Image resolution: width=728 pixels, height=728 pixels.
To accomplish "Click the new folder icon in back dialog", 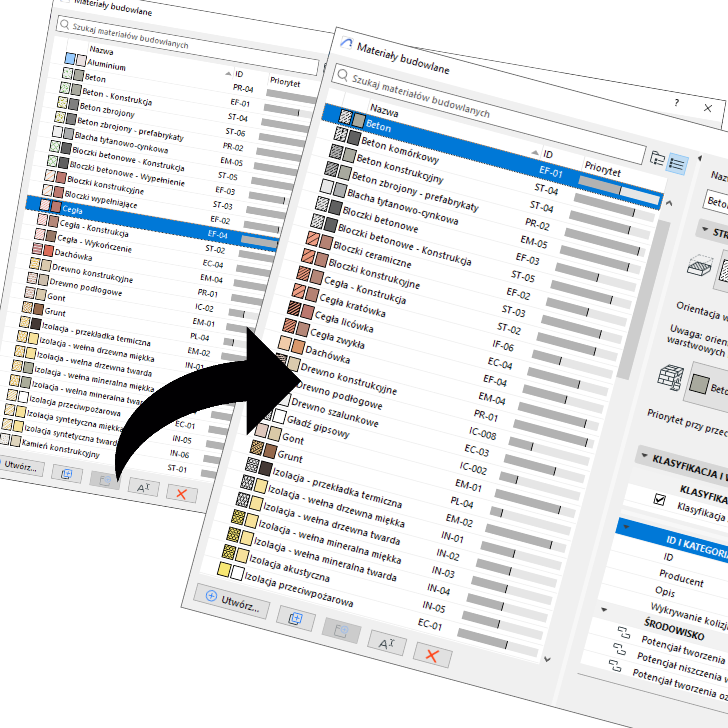I will [x=105, y=480].
